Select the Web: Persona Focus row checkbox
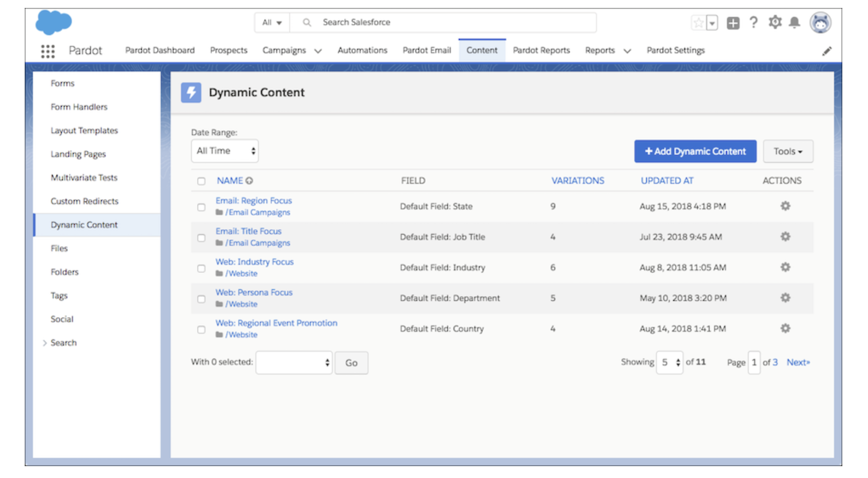This screenshot has height=478, width=868. [201, 299]
